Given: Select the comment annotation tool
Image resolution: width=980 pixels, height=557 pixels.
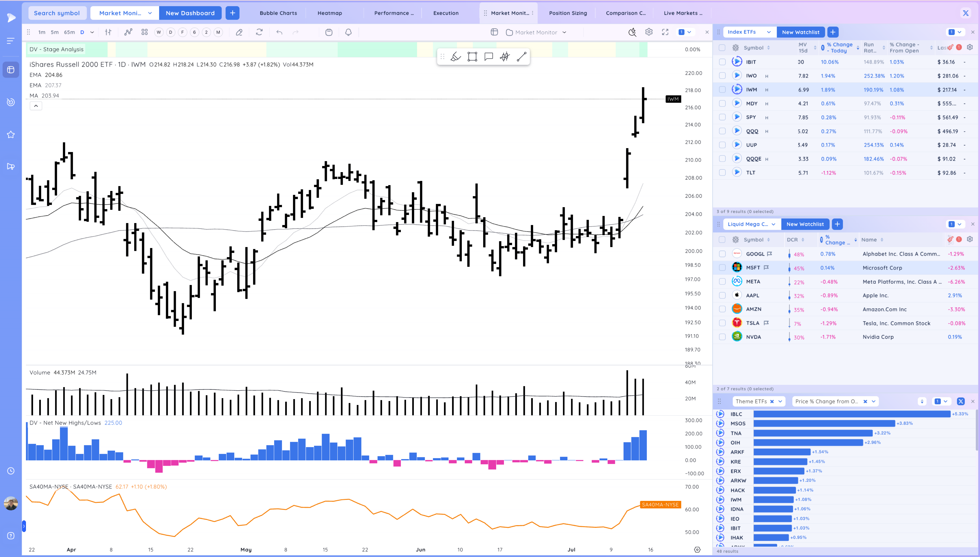Looking at the screenshot, I should (x=489, y=57).
